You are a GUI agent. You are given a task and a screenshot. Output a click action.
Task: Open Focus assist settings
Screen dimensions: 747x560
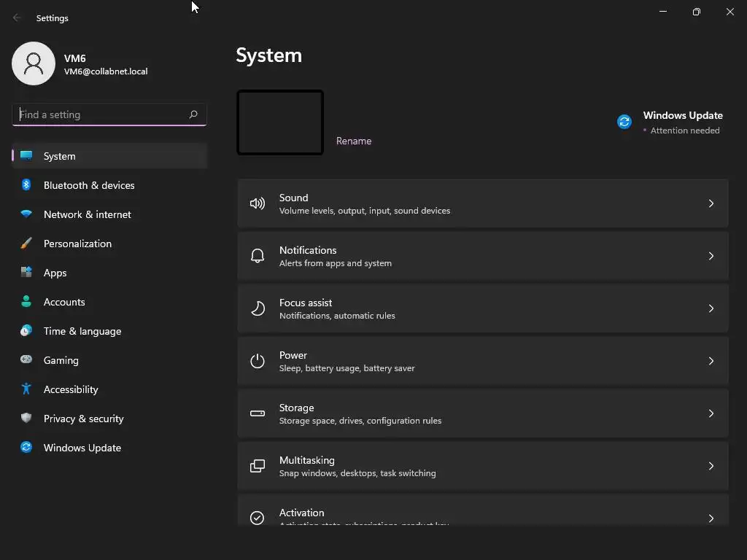tap(482, 308)
